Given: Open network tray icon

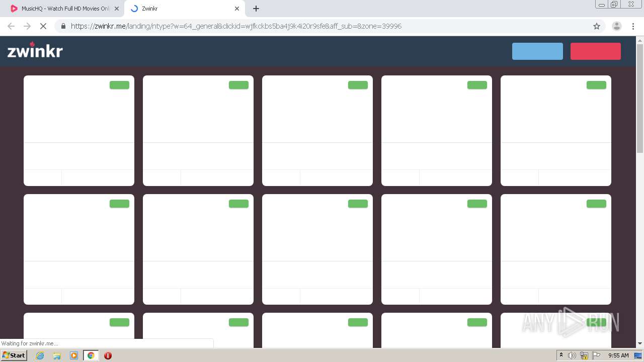Looking at the screenshot, I should click(584, 355).
